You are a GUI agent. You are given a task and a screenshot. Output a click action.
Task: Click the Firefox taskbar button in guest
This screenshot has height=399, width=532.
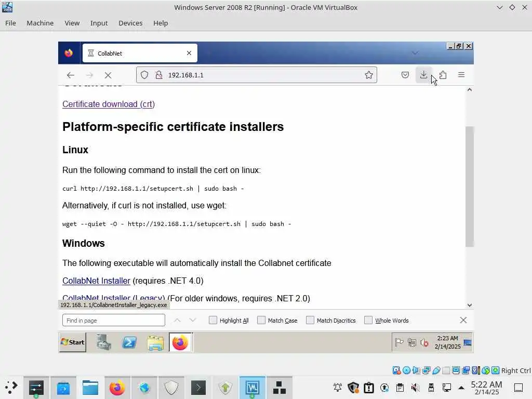pos(180,343)
